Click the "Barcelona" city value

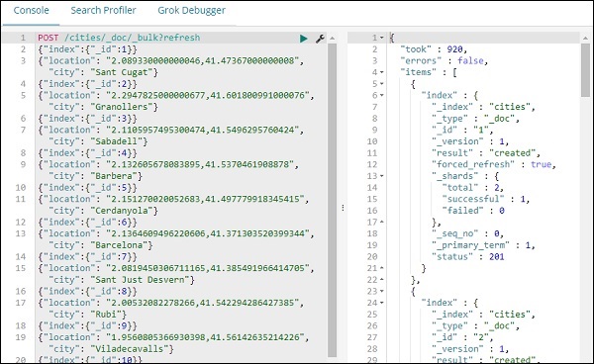(119, 245)
